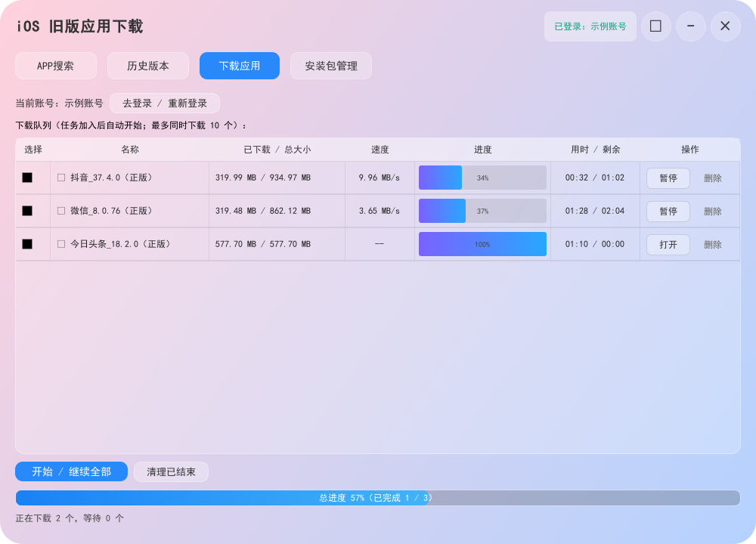
Task: Click the 今日头条_18.2.0（正版） name text
Action: 122,244
